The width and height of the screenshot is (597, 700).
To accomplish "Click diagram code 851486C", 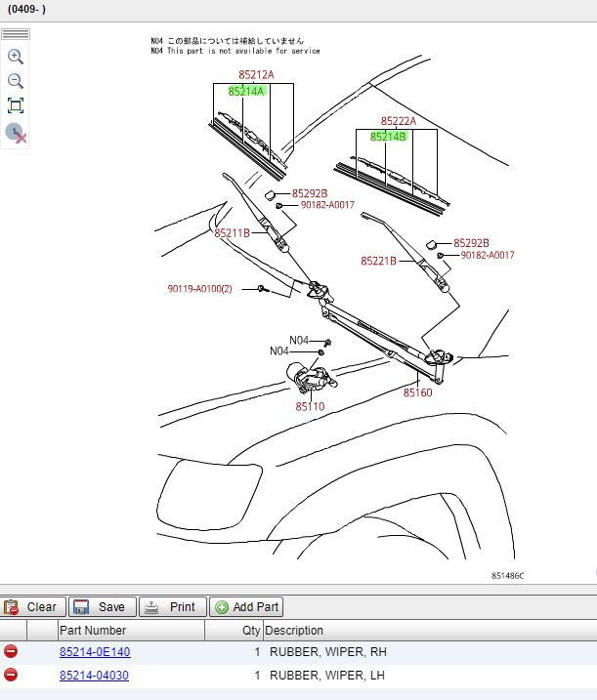I will pyautogui.click(x=508, y=576).
